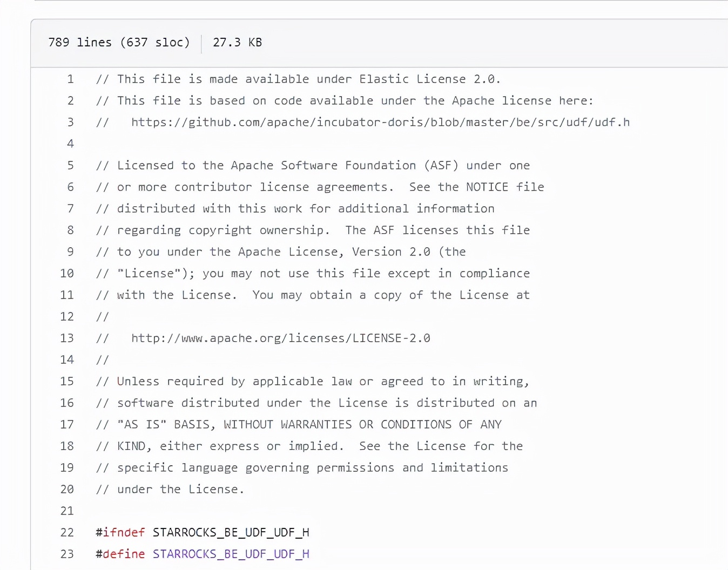
Task: Select line number 3 in the gutter
Action: coord(70,123)
